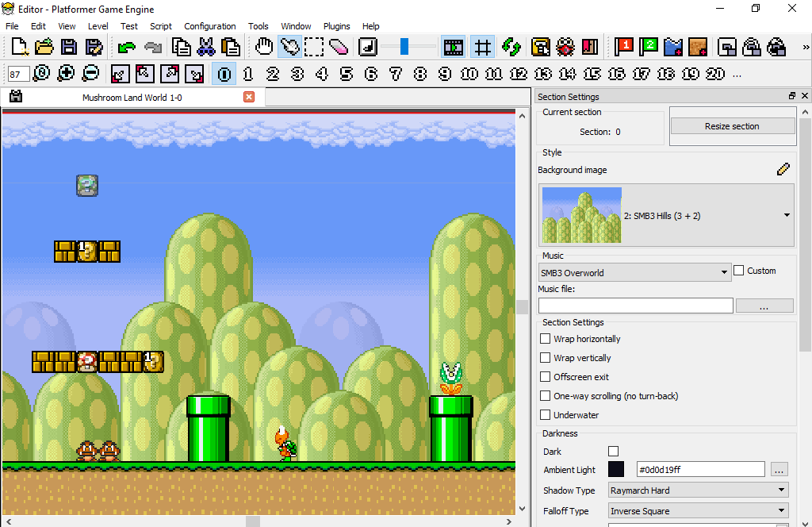Open the item toolbox block icon

pos(541,47)
